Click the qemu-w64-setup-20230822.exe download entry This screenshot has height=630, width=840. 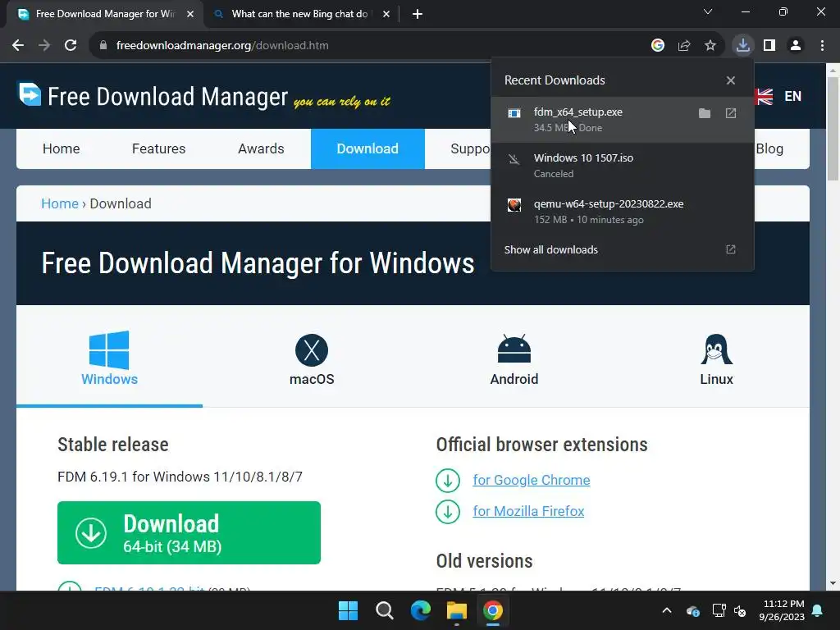click(622, 212)
